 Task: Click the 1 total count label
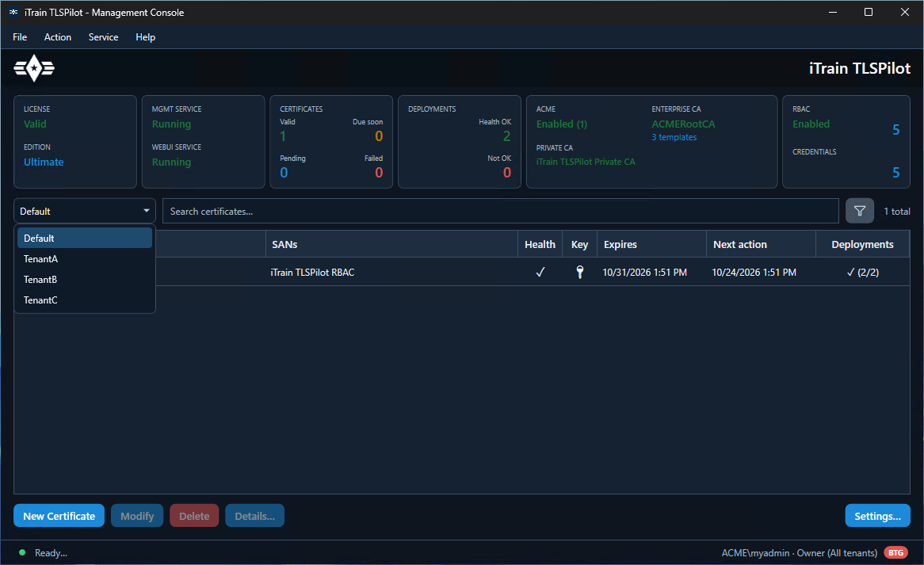tap(897, 211)
